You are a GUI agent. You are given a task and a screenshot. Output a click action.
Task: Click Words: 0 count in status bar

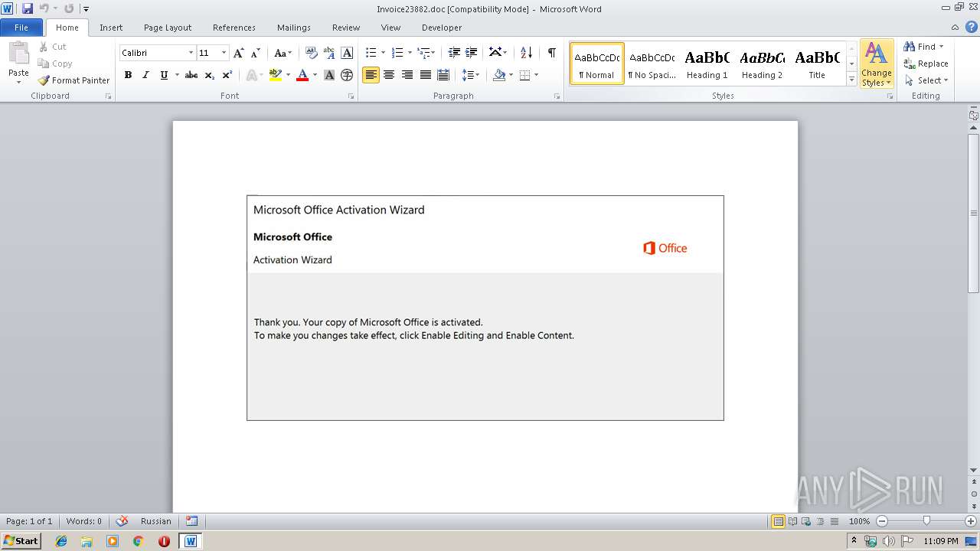[x=84, y=521]
